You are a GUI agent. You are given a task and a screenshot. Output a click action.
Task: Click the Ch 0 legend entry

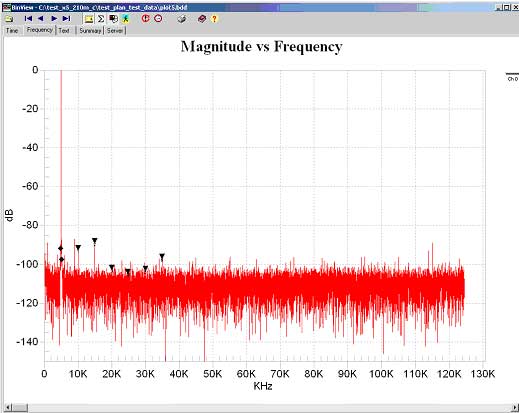point(512,77)
